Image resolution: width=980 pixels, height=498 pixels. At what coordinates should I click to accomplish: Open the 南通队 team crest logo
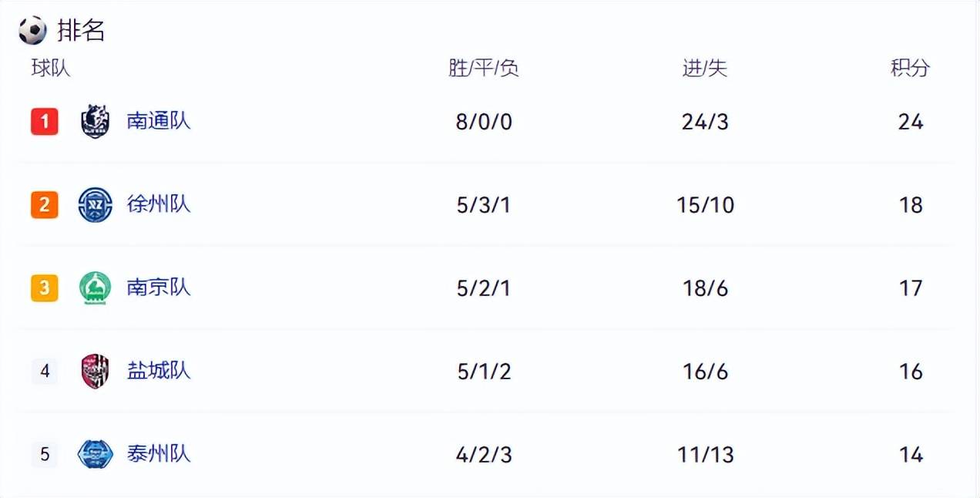pos(96,121)
